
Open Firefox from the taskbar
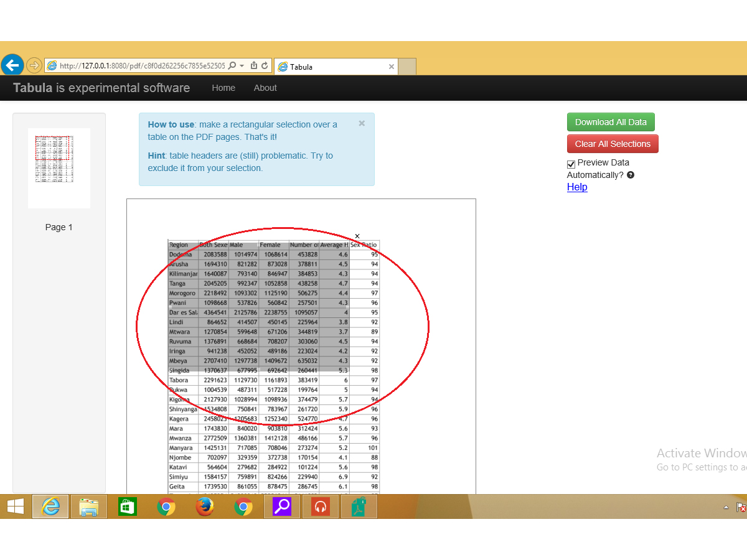(204, 507)
